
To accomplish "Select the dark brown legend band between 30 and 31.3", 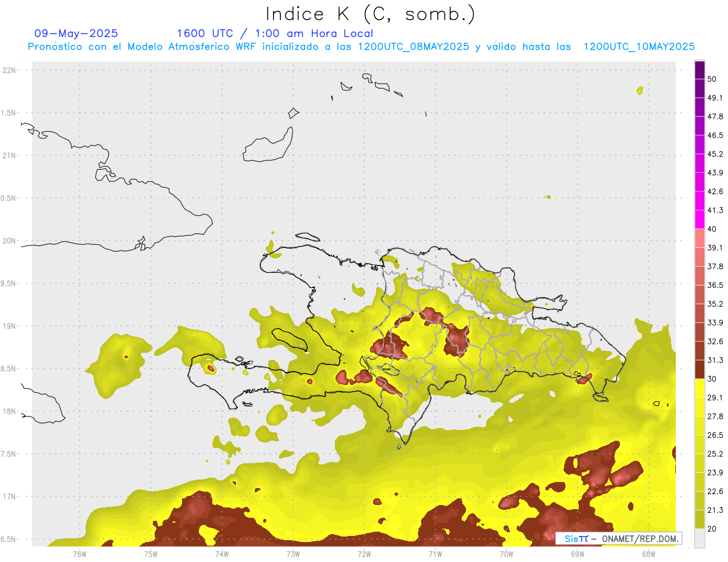I will point(699,370).
